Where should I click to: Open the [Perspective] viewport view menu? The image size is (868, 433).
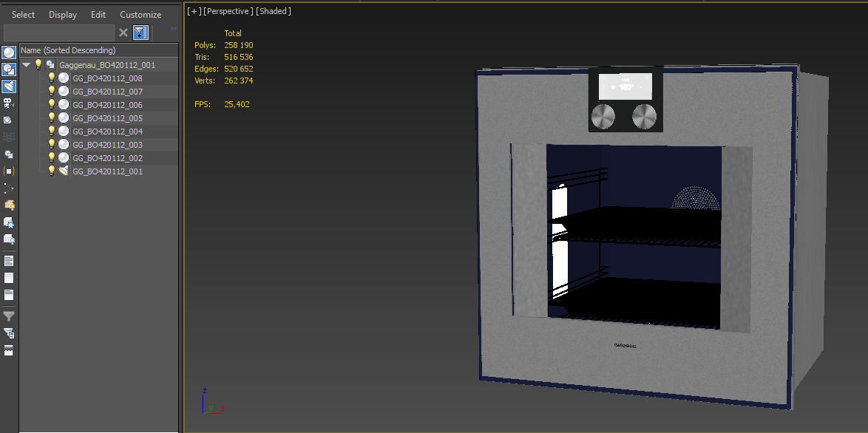(x=228, y=11)
